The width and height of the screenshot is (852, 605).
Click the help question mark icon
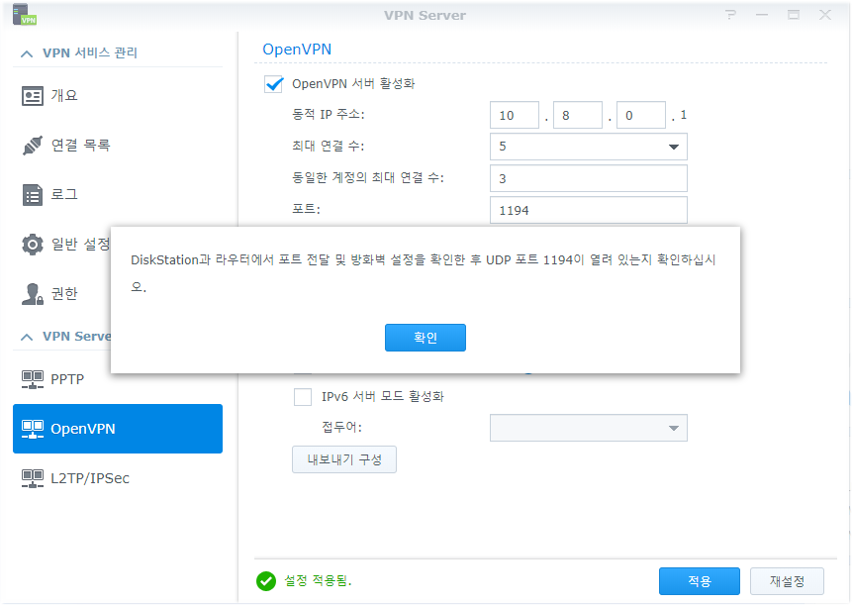(x=730, y=15)
